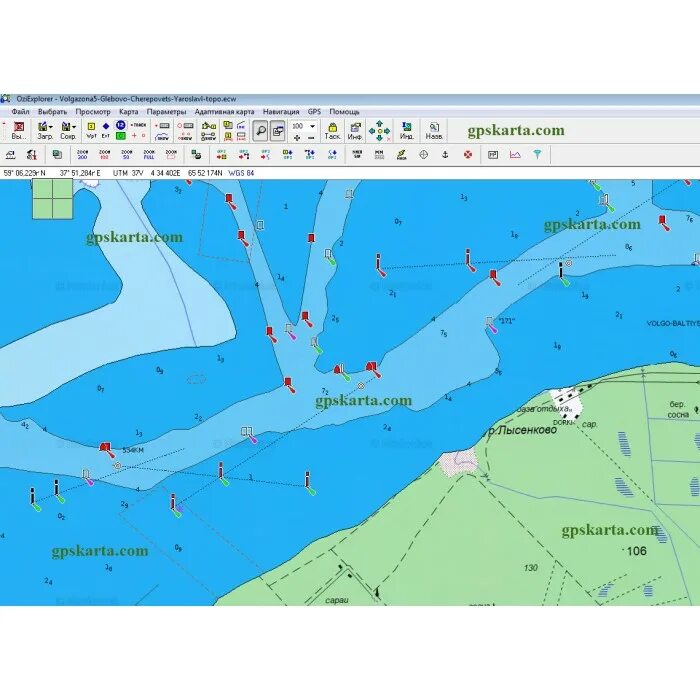
Task: Click the +TRACK tool icon
Action: coord(139,125)
